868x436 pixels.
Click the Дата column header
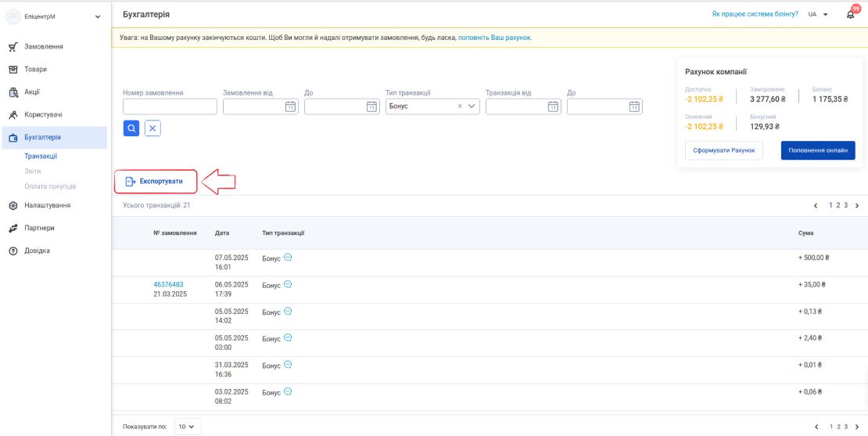(x=222, y=233)
